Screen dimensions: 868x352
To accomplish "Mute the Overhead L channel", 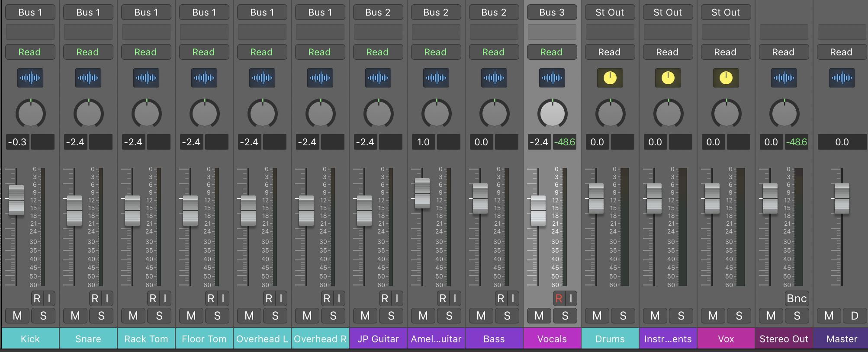I will [249, 316].
